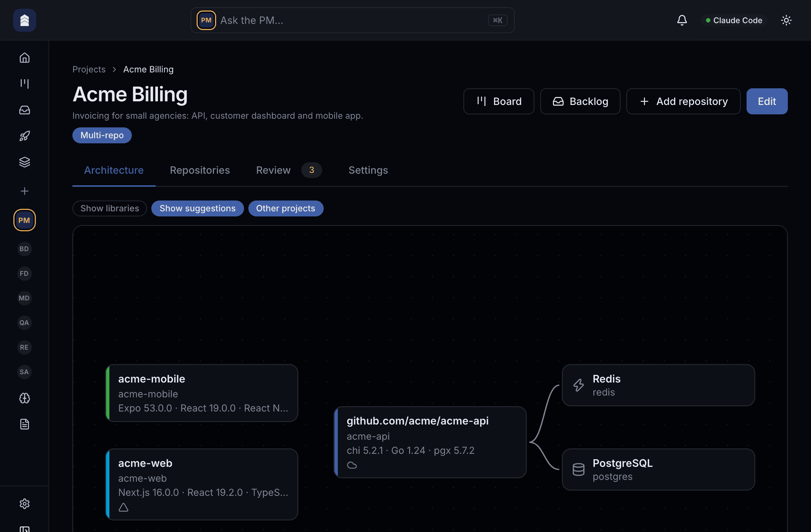811x532 pixels.
Task: Click the app logo in top-left
Action: coord(24,20)
